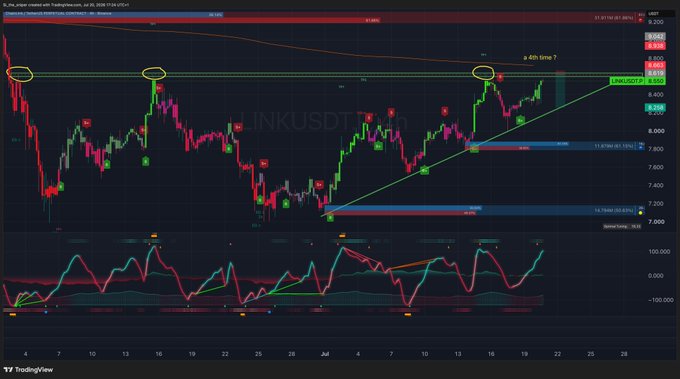The width and height of the screenshot is (680, 379).
Task: Click the 11.911M (61.86%) volume label
Action: point(614,18)
